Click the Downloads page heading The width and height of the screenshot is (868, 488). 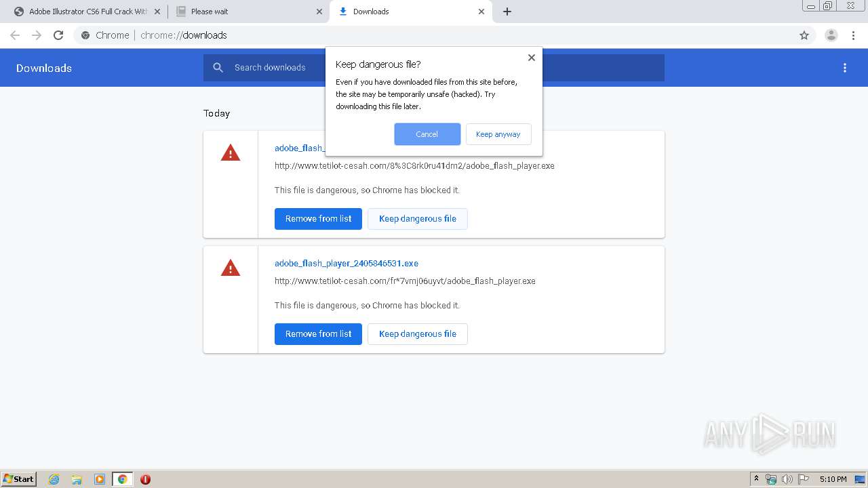[x=44, y=68]
